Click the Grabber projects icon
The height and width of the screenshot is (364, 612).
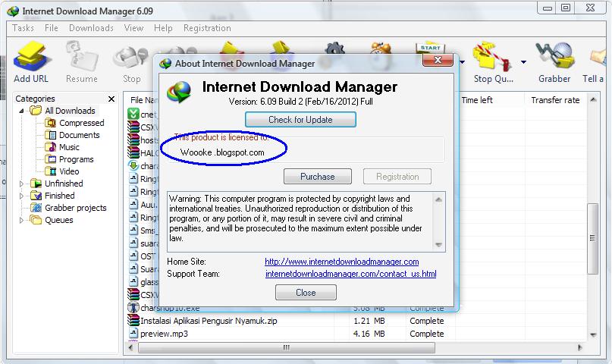point(36,208)
